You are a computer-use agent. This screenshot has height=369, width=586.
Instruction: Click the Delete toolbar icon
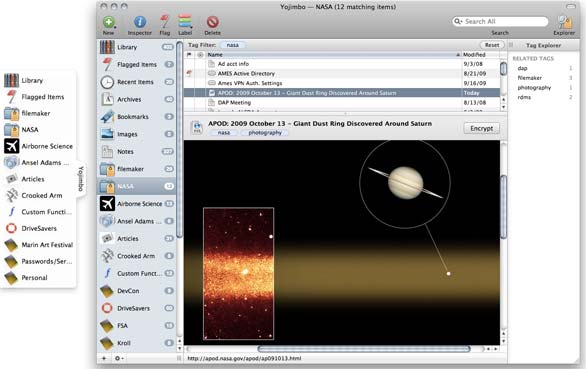tap(212, 22)
